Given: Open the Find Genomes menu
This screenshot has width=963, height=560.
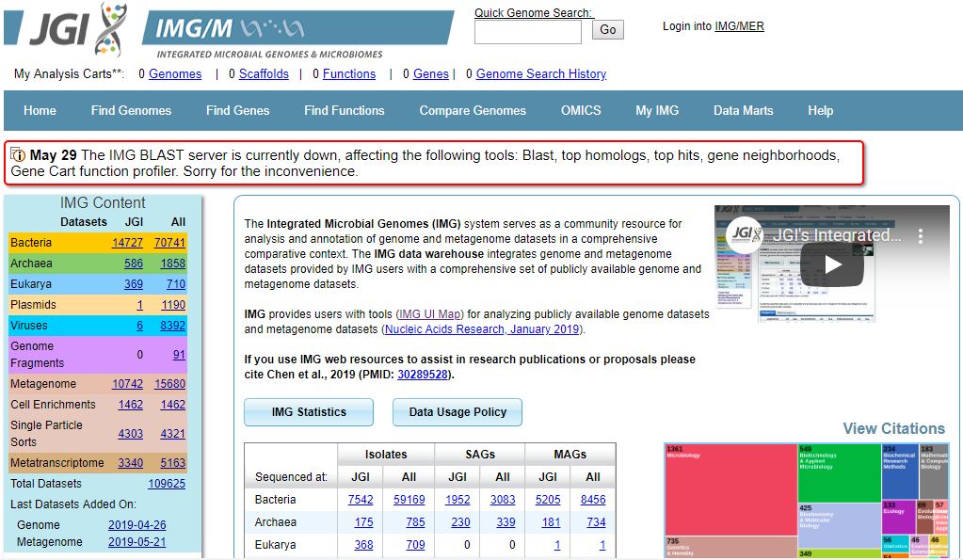Looking at the screenshot, I should point(131,110).
